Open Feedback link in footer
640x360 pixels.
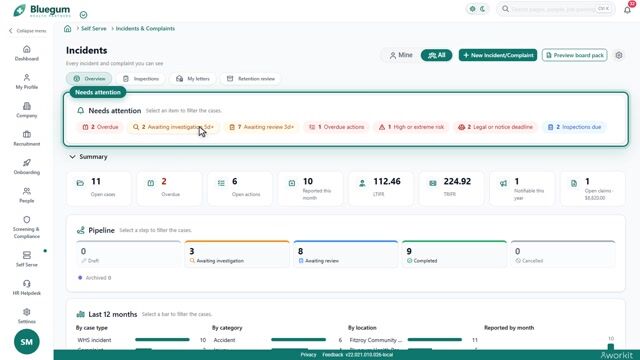[333, 355]
